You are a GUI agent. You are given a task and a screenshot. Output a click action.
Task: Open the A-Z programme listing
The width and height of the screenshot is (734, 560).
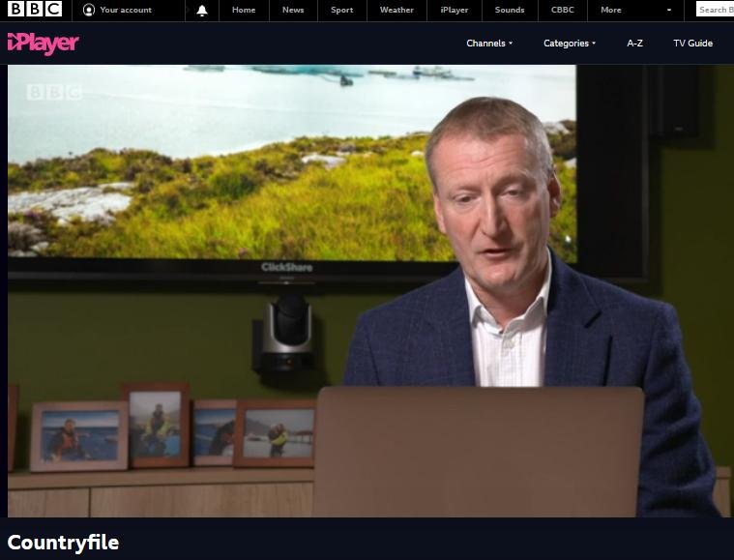tap(634, 44)
